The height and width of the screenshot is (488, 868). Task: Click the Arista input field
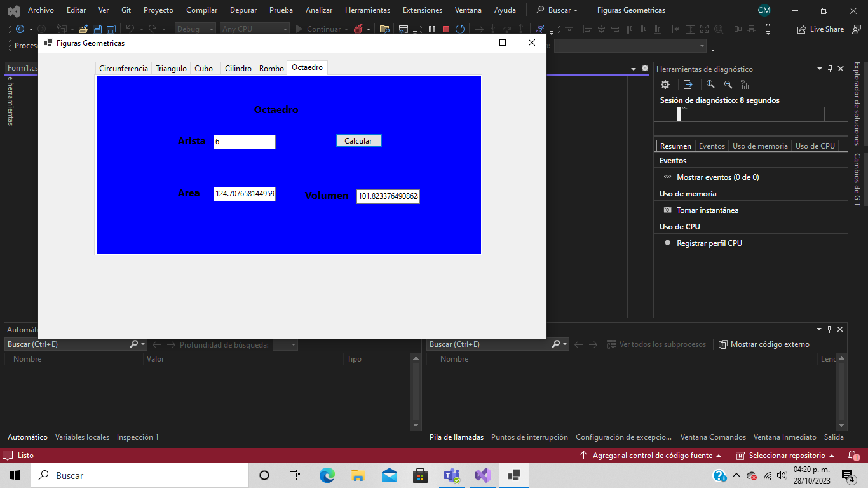click(x=245, y=142)
